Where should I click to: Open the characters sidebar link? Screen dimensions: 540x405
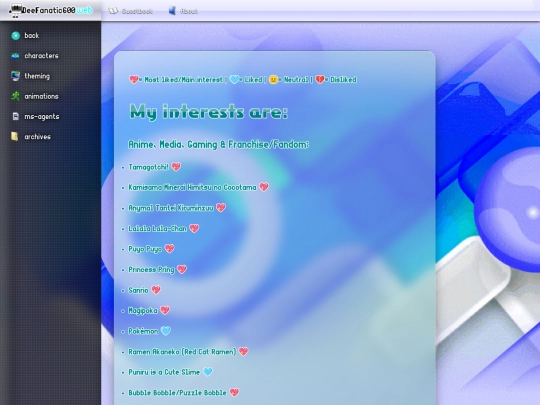pos(41,56)
